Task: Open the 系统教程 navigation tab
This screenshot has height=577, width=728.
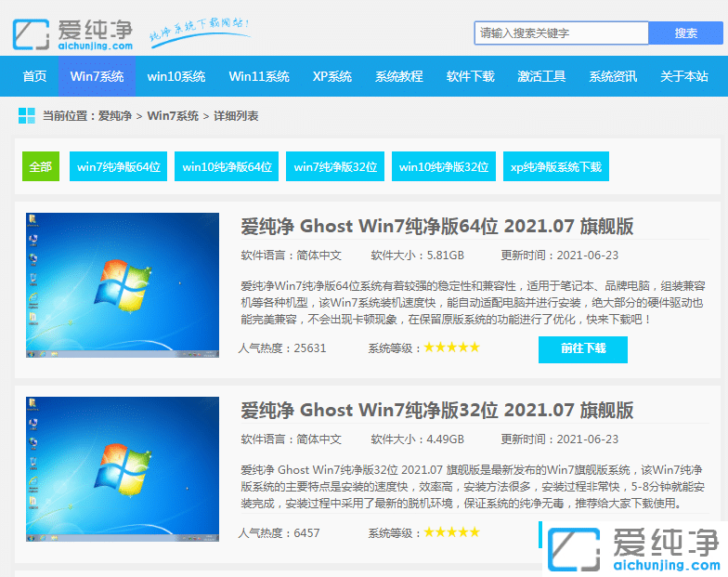Action: [x=399, y=76]
